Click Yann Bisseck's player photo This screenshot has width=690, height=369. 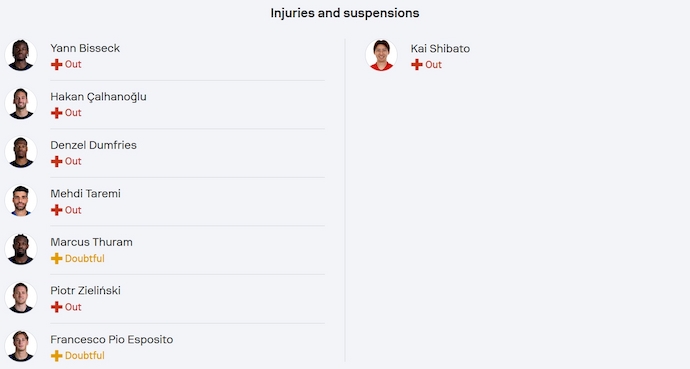(x=21, y=55)
